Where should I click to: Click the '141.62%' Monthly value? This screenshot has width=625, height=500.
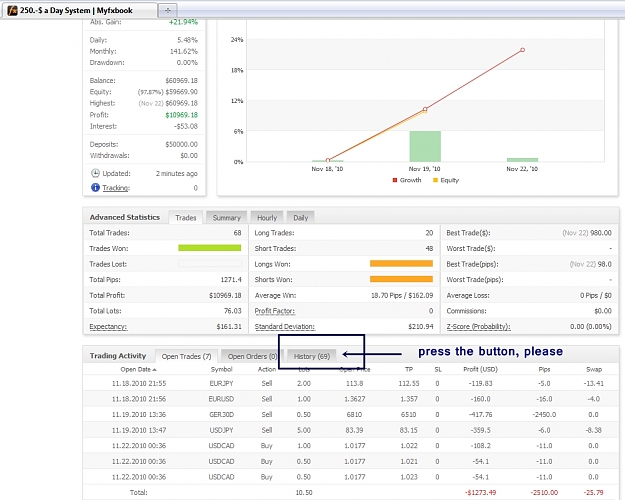(184, 51)
